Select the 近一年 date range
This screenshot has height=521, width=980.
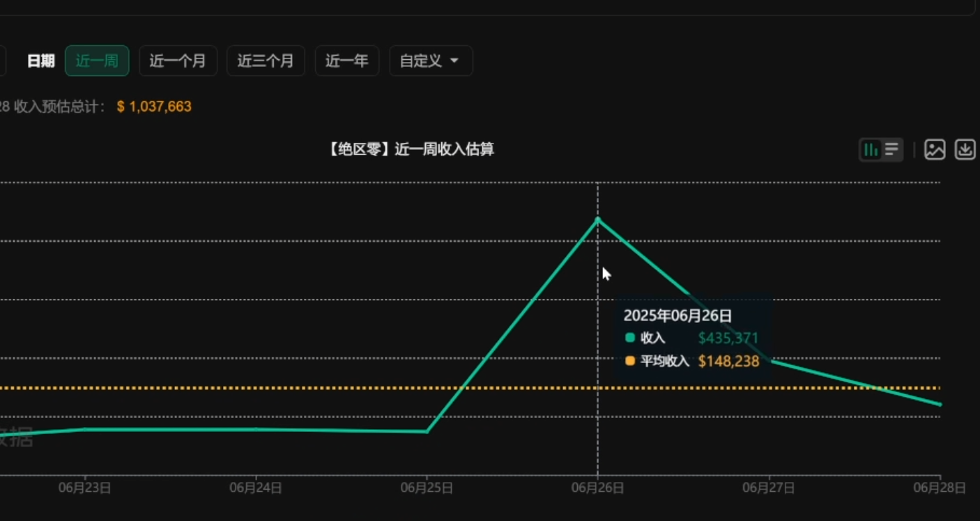click(x=346, y=61)
